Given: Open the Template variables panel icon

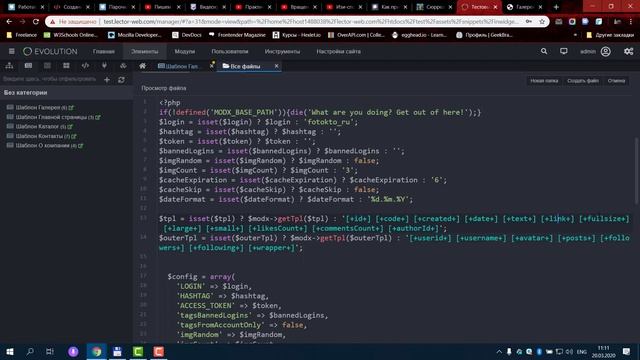Looking at the screenshot, I should pyautogui.click(x=47, y=66).
